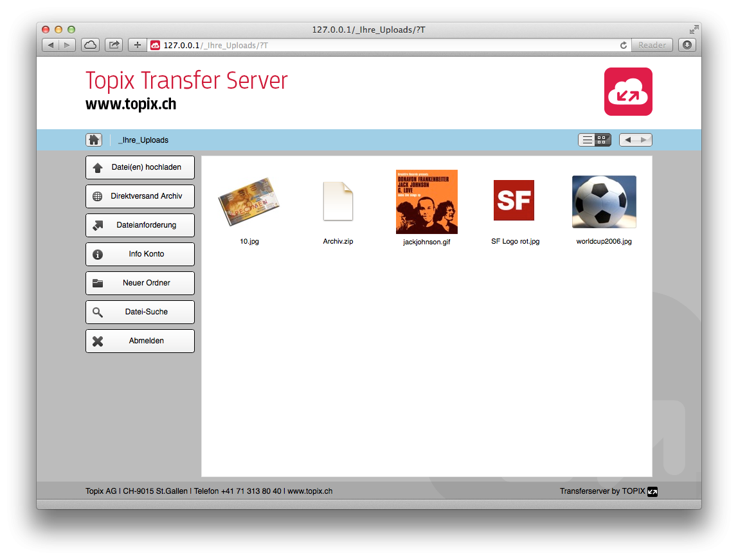The height and width of the screenshot is (560, 738).
Task: Click the _Ihre_Uploads breadcrumb
Action: [143, 140]
